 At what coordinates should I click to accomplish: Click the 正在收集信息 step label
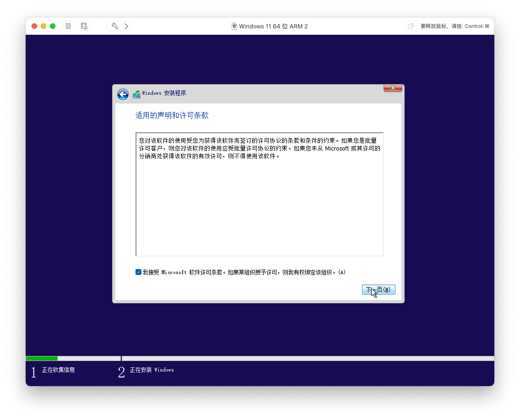pyautogui.click(x=59, y=370)
